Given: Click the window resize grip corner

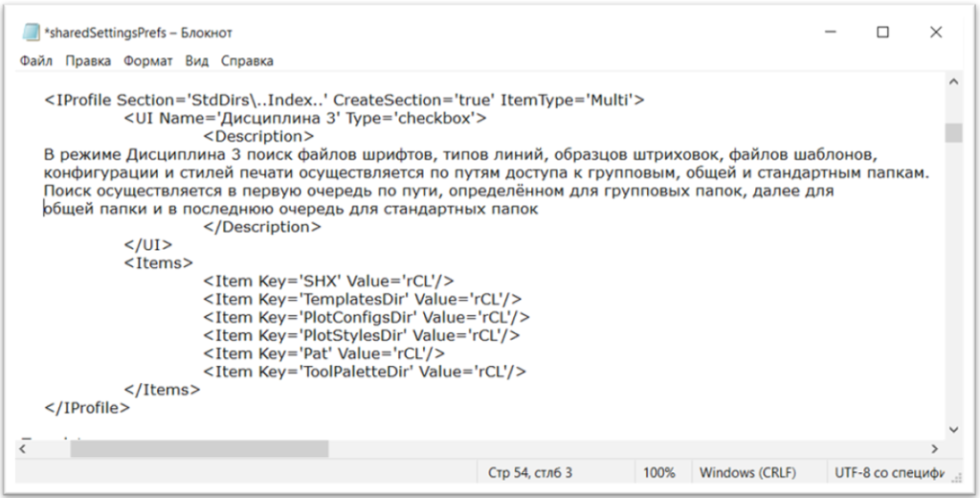Looking at the screenshot, I should coord(956,479).
